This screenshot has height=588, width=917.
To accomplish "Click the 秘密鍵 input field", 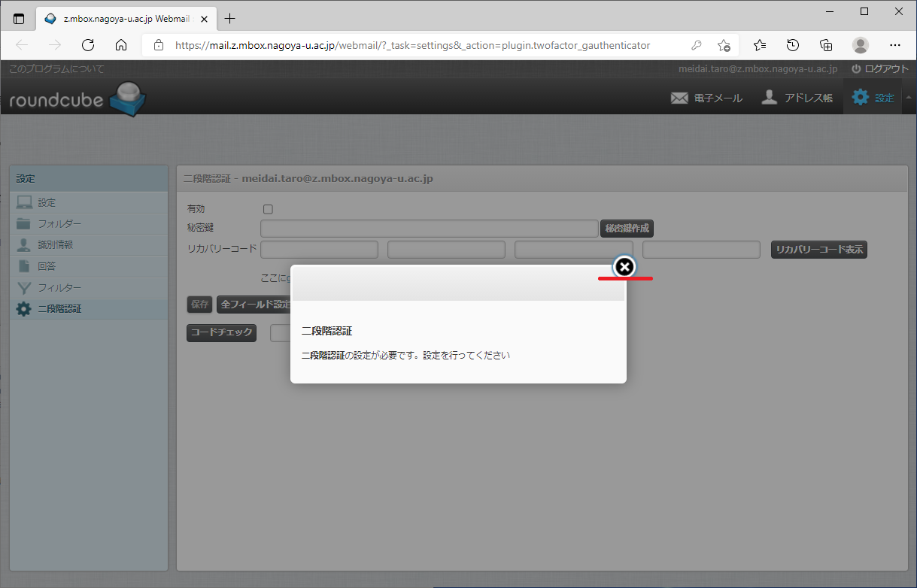I will click(429, 228).
